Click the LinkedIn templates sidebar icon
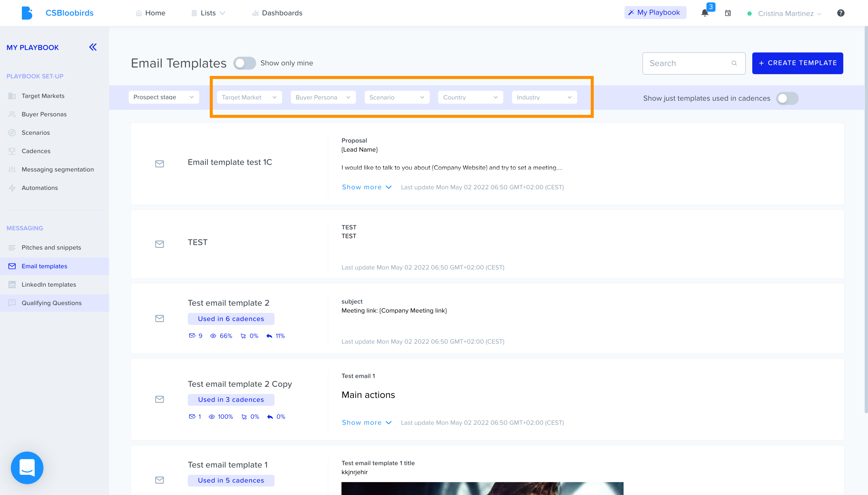The width and height of the screenshot is (868, 495). pyautogui.click(x=12, y=285)
